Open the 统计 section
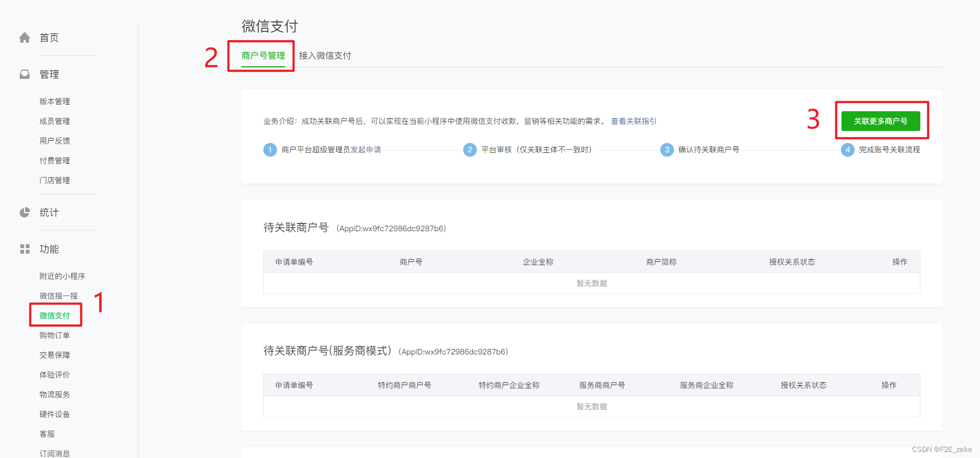 pyautogui.click(x=49, y=212)
